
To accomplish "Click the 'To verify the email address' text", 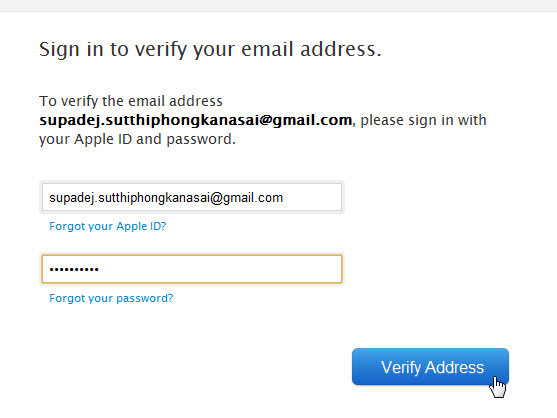I will coord(131,101).
